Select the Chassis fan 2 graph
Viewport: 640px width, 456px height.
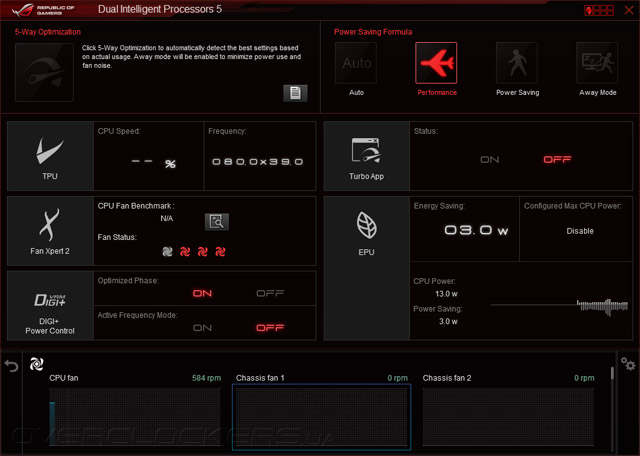(x=508, y=417)
